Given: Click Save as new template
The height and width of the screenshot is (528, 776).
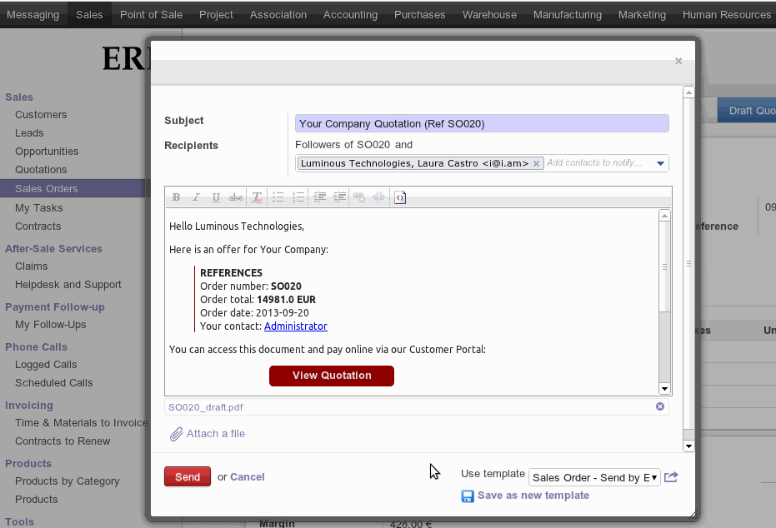Looking at the screenshot, I should coord(533,495).
